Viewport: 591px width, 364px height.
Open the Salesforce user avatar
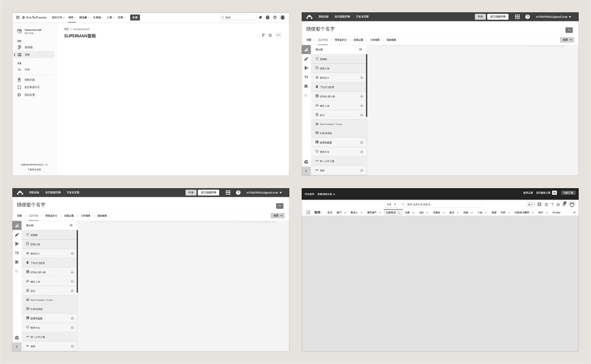572,204
